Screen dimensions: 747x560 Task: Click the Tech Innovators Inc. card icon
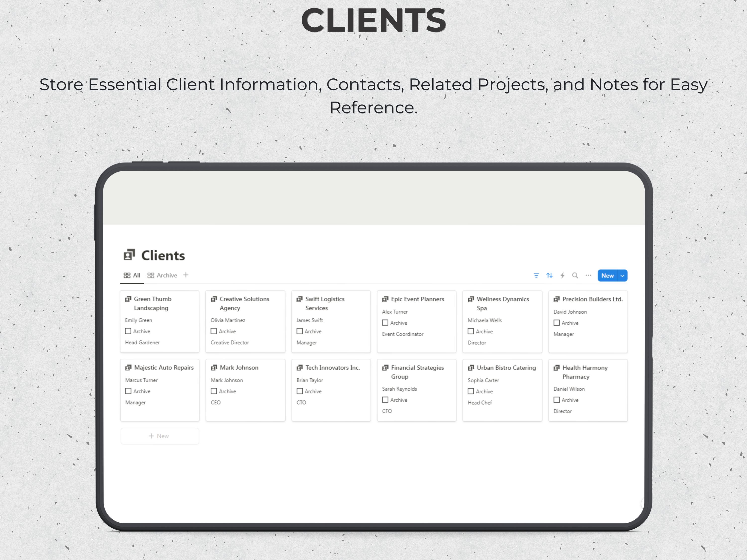coord(300,367)
